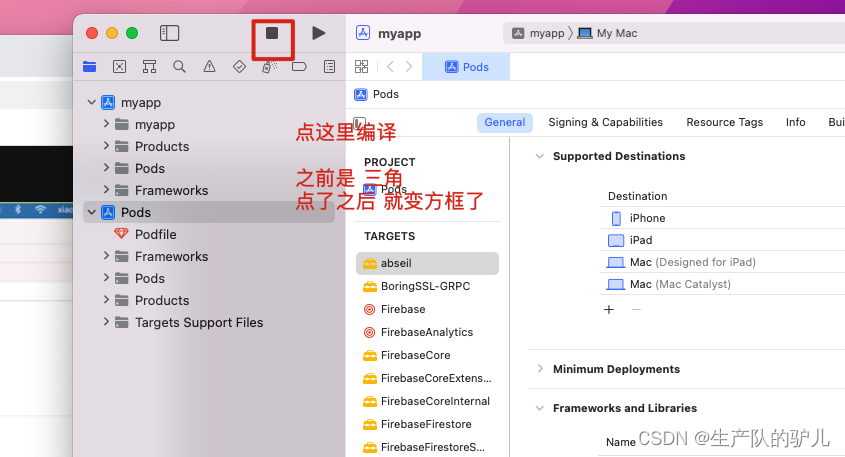
Task: Open the Breakpoint navigator icon
Action: click(299, 67)
